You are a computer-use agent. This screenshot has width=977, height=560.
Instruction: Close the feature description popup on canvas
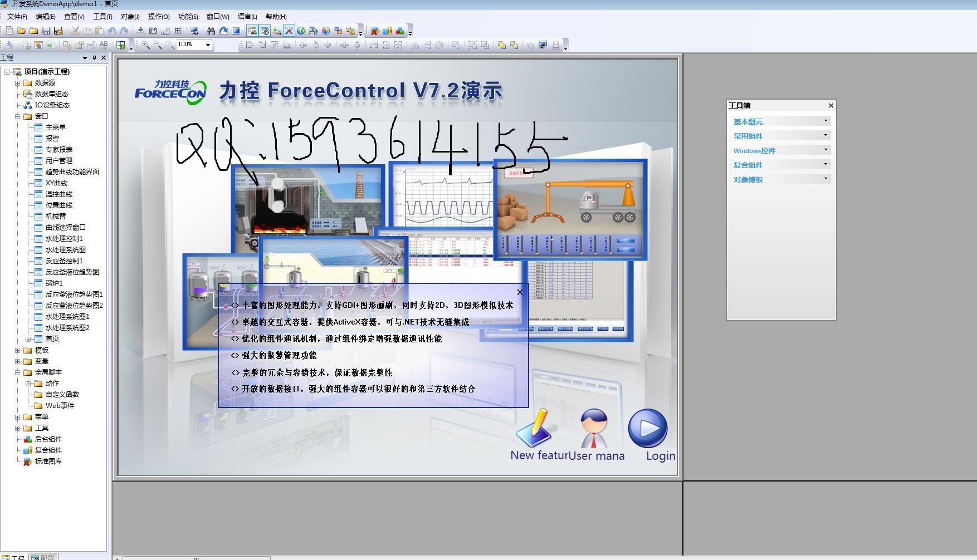coord(520,292)
